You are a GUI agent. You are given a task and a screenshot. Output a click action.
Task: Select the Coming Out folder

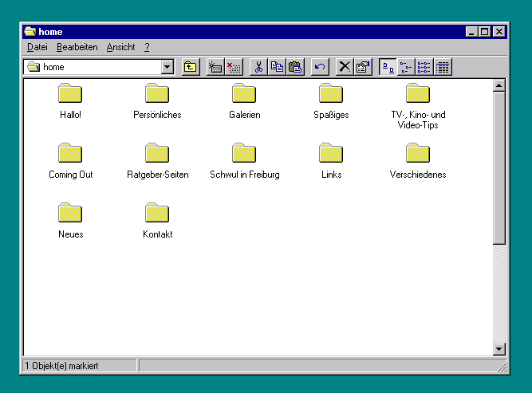click(x=70, y=161)
